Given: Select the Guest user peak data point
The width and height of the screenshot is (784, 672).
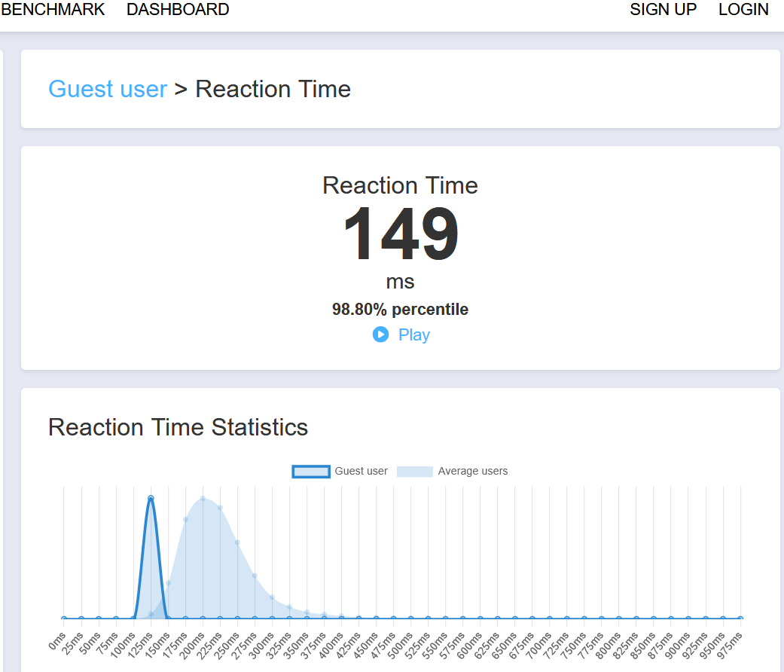Looking at the screenshot, I should pos(151,498).
